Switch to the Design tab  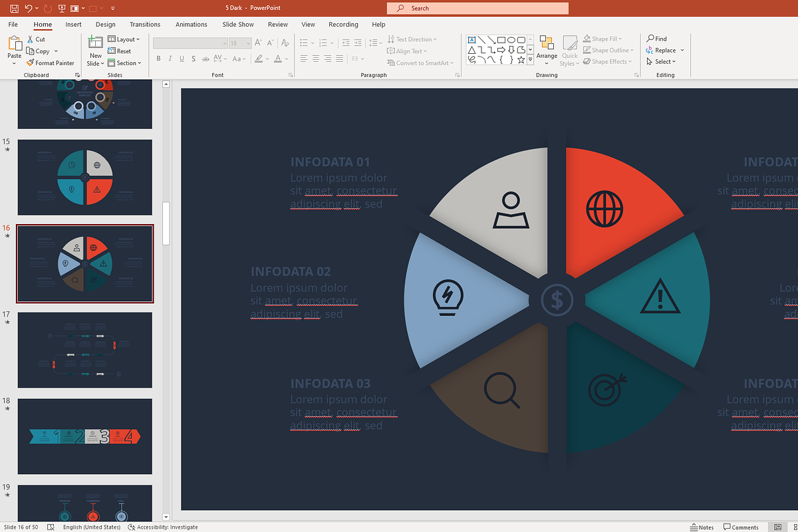click(x=105, y=25)
